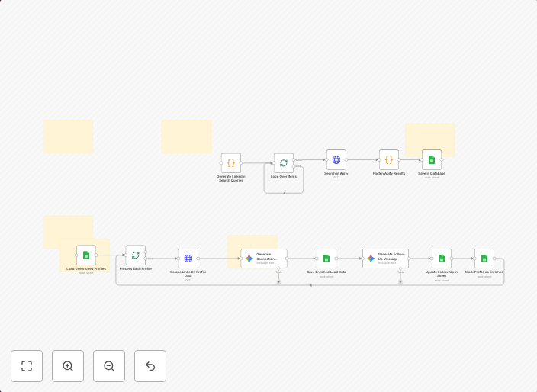This screenshot has height=392, width=537.
Task: Select the Generate Follow-Up Message Gemini node
Action: pos(386,259)
